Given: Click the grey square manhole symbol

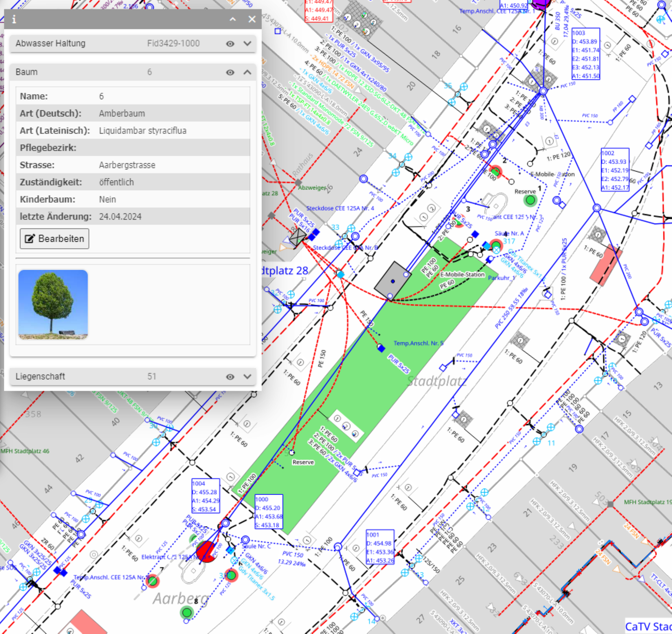Looking at the screenshot, I should pyautogui.click(x=393, y=280).
